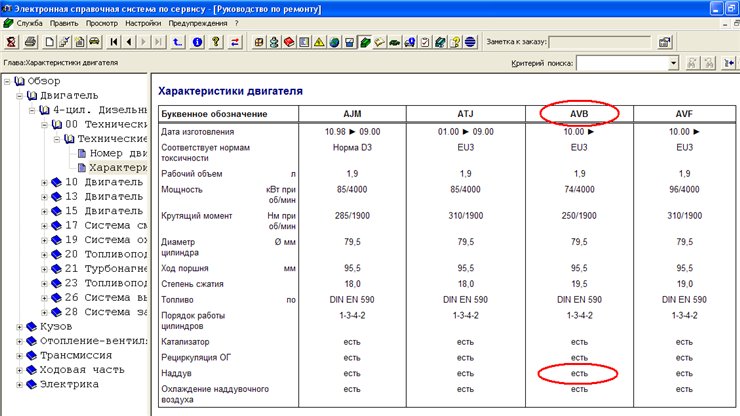Click the 250/1900 torque value
Screen dimensions: 740x416
pyautogui.click(x=579, y=216)
